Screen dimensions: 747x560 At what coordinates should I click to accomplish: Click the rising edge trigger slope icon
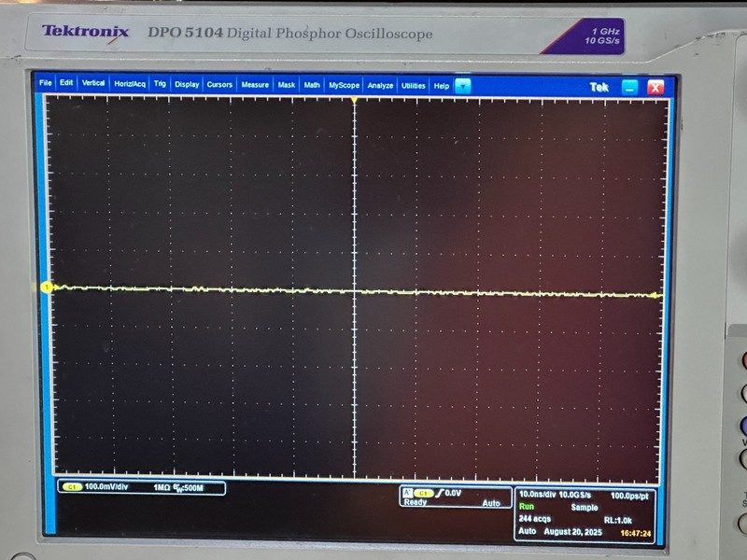439,494
